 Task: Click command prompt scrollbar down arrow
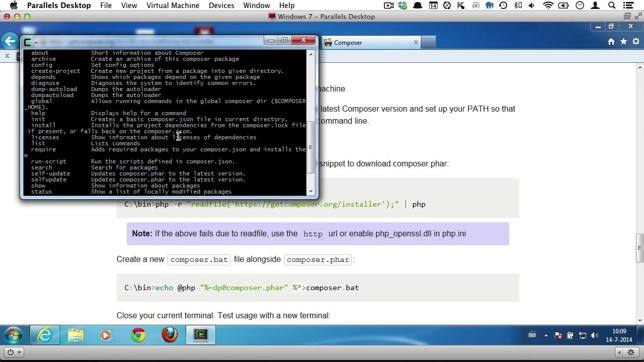coord(310,192)
